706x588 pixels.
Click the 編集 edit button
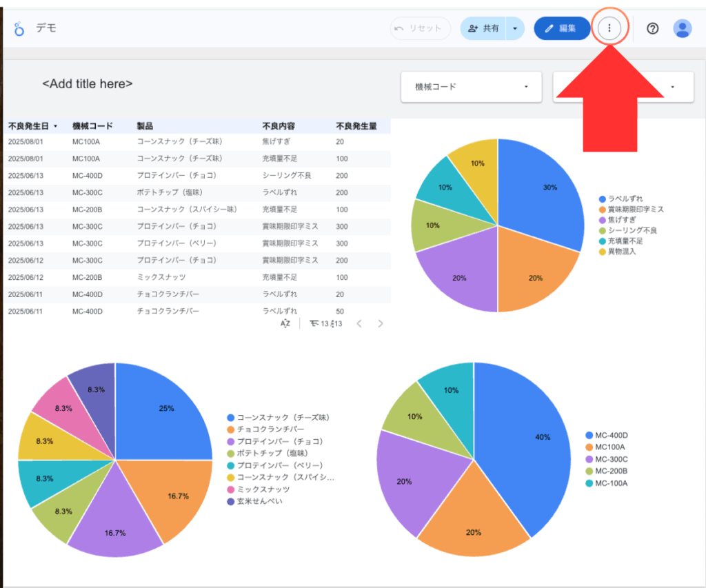[561, 28]
